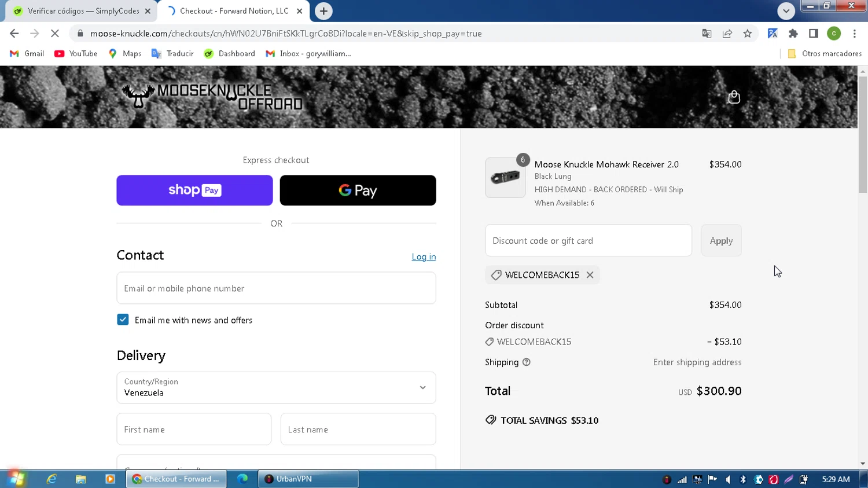Click the Last name field
This screenshot has width=868, height=488.
click(x=358, y=429)
